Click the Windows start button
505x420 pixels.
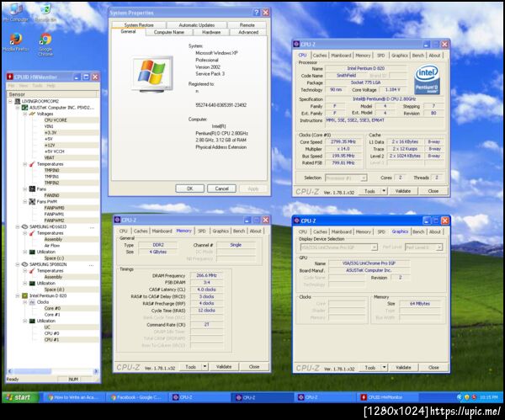point(20,397)
